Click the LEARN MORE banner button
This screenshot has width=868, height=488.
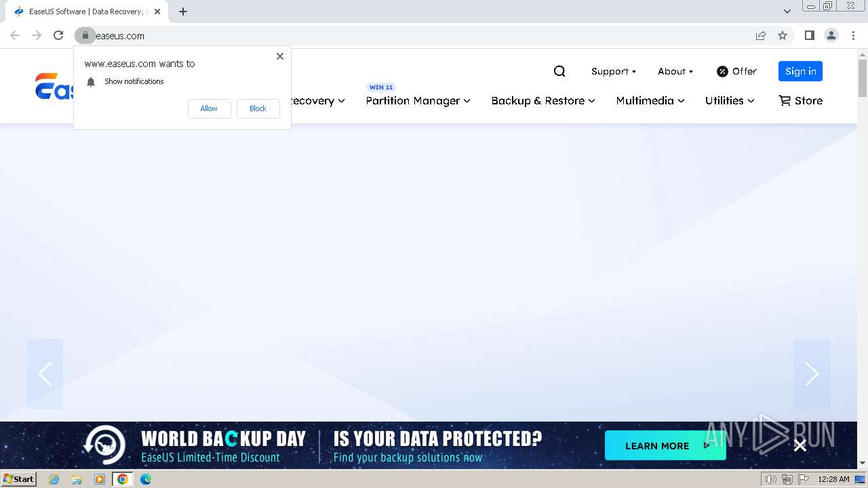[x=665, y=445]
